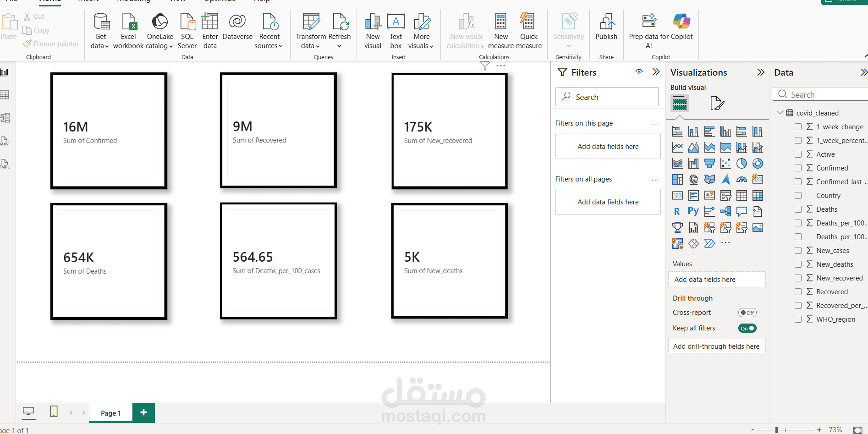868x434 pixels.
Task: Select the R script visual icon
Action: point(677,211)
